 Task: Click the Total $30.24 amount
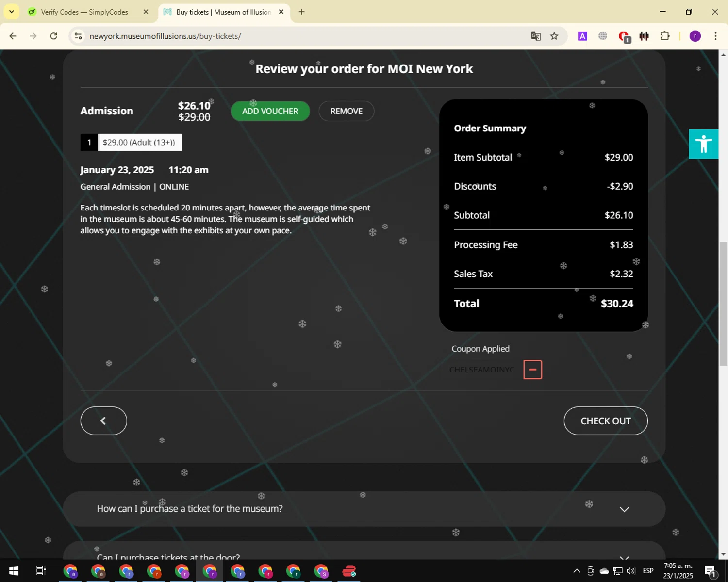point(617,304)
